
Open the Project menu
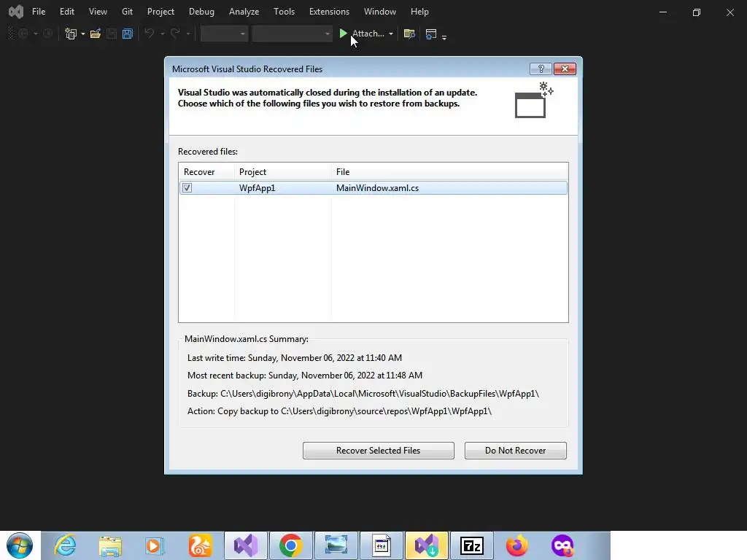(160, 12)
